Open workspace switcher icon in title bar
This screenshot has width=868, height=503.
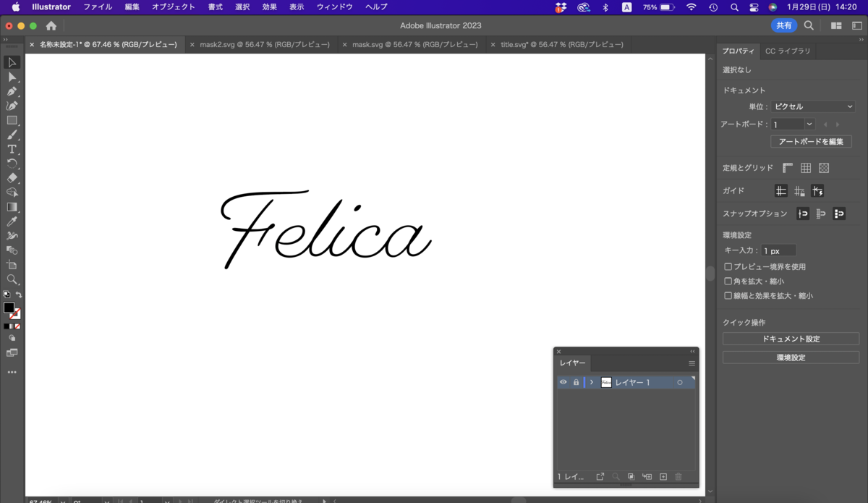[x=856, y=26]
